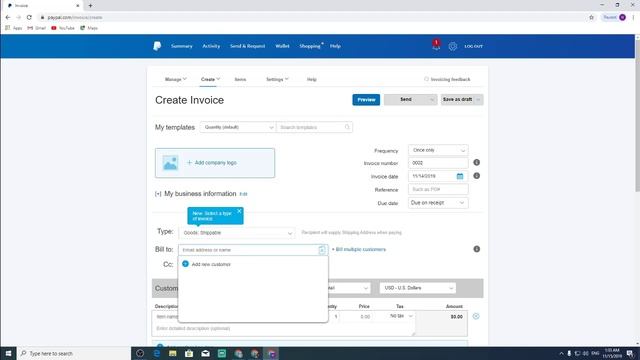
Task: Open the invoicing Help tab
Action: tap(312, 79)
